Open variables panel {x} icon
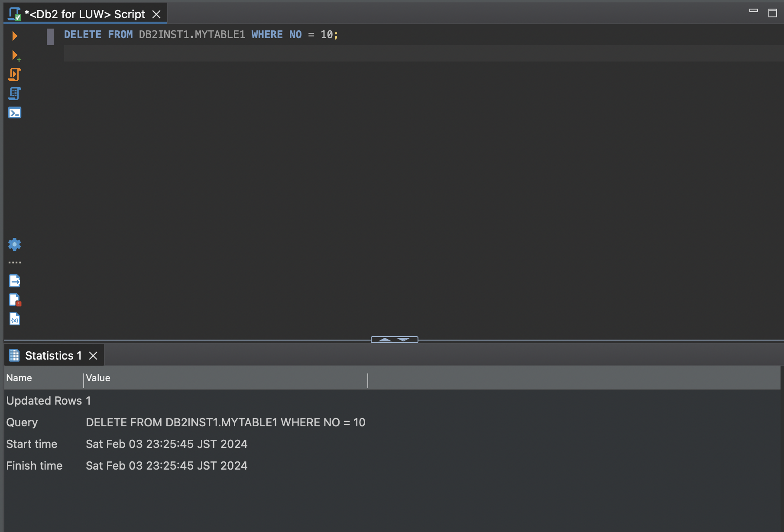Image resolution: width=784 pixels, height=532 pixels. tap(15, 319)
